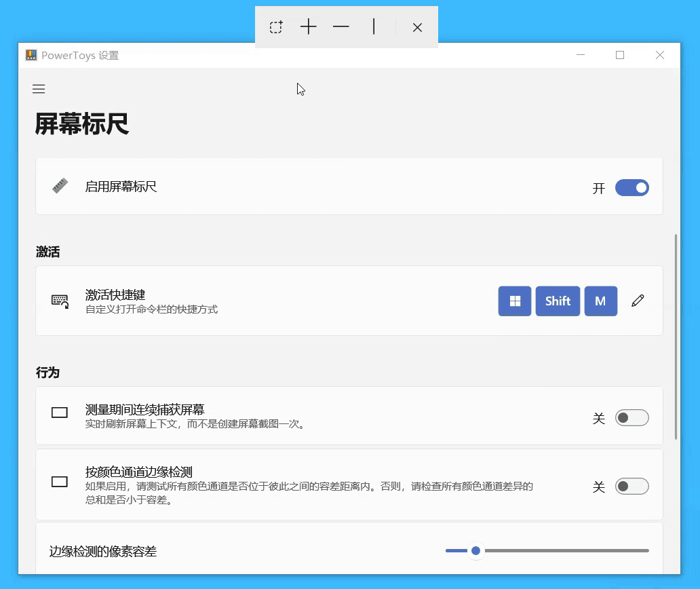Click the PowerToys app icon in title bar
Screen dimensions: 700x589
[x=31, y=55]
